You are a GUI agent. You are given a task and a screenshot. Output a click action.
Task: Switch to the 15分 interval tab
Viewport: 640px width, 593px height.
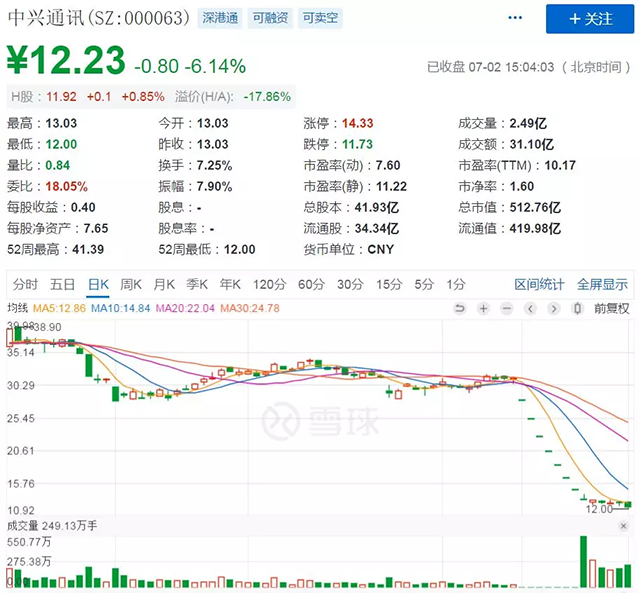(389, 284)
